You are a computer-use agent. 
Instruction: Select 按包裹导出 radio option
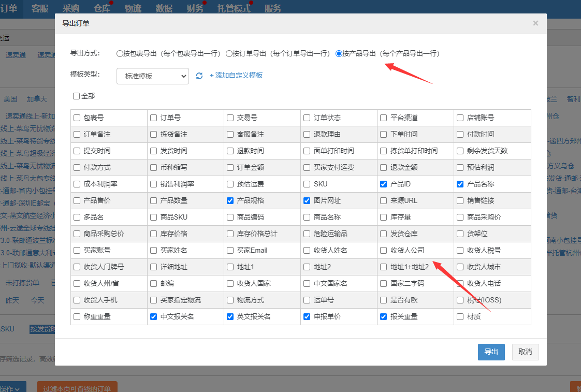point(119,53)
